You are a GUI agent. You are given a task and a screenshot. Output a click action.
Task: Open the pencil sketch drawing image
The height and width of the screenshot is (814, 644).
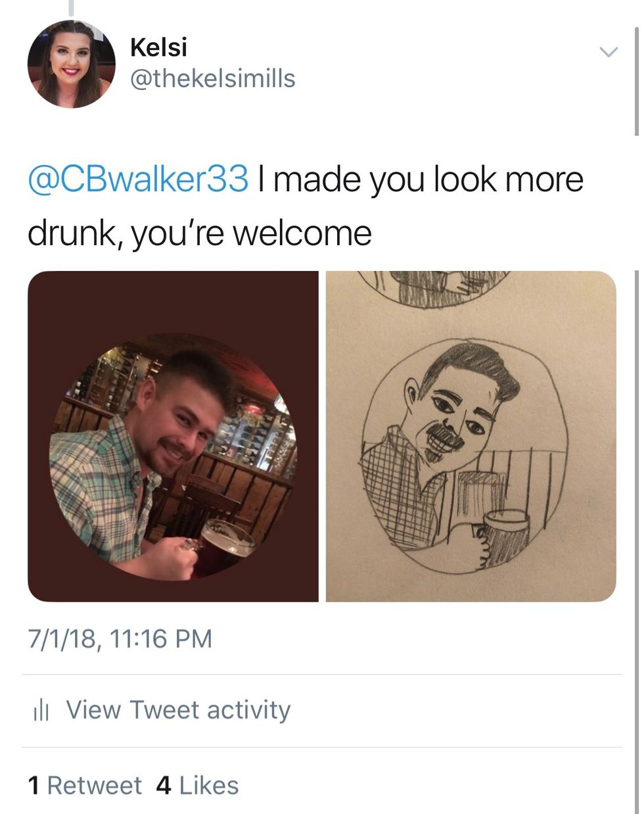click(x=471, y=436)
